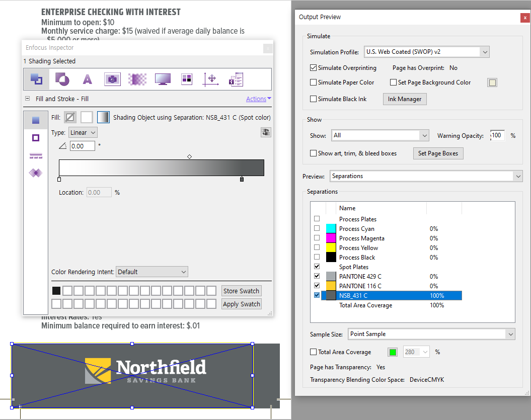The image size is (531, 420).
Task: Enable Simulate Paper Color
Action: [x=313, y=82]
